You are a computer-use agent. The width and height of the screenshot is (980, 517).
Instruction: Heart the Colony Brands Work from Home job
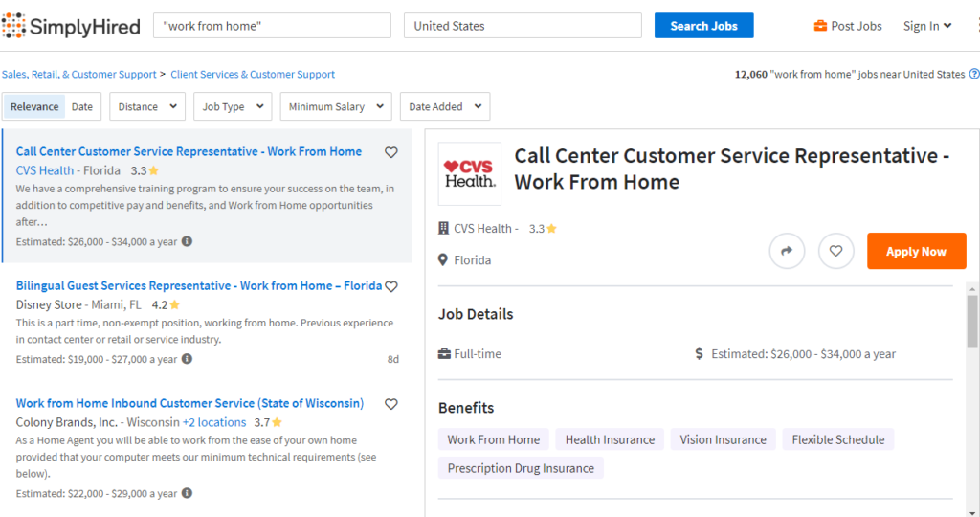(x=390, y=404)
